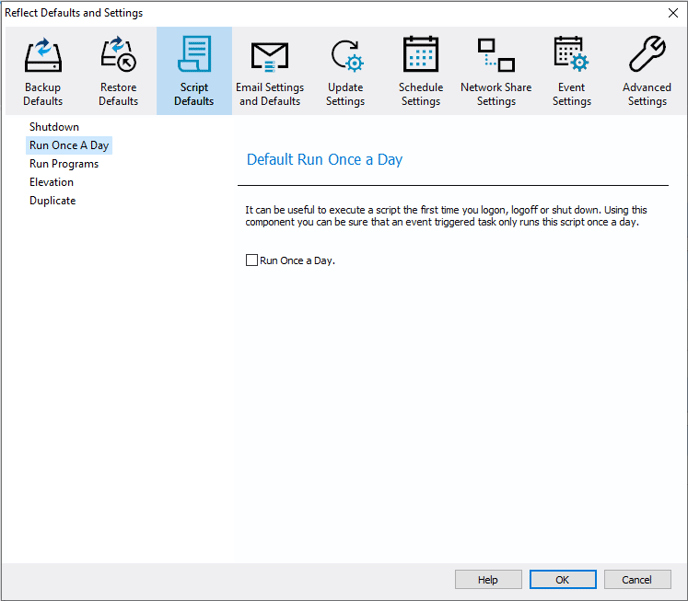Click the Run Once a Day checkbox label
Image resolution: width=688 pixels, height=601 pixels.
pyautogui.click(x=297, y=261)
